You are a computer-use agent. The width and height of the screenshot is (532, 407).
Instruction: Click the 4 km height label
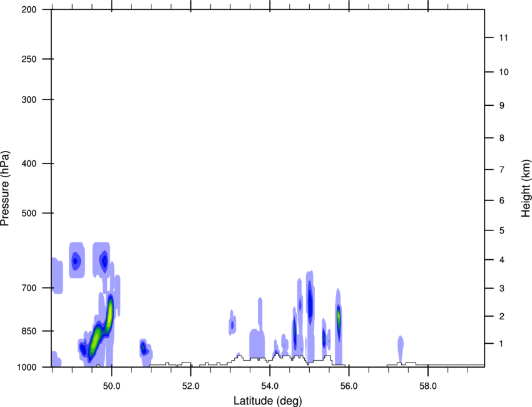[x=501, y=260]
